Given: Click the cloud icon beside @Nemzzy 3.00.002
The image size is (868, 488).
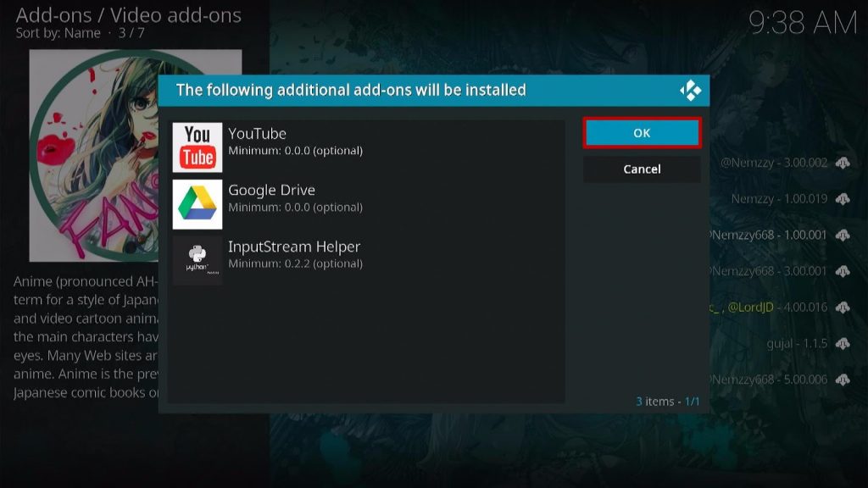Looking at the screenshot, I should tap(843, 163).
